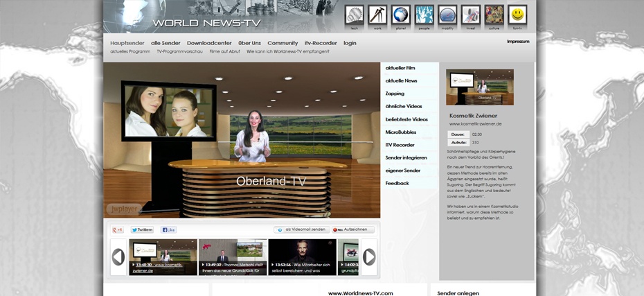Advance video carousel with right arrow
Image resolution: width=644 pixels, height=296 pixels.
tap(369, 257)
